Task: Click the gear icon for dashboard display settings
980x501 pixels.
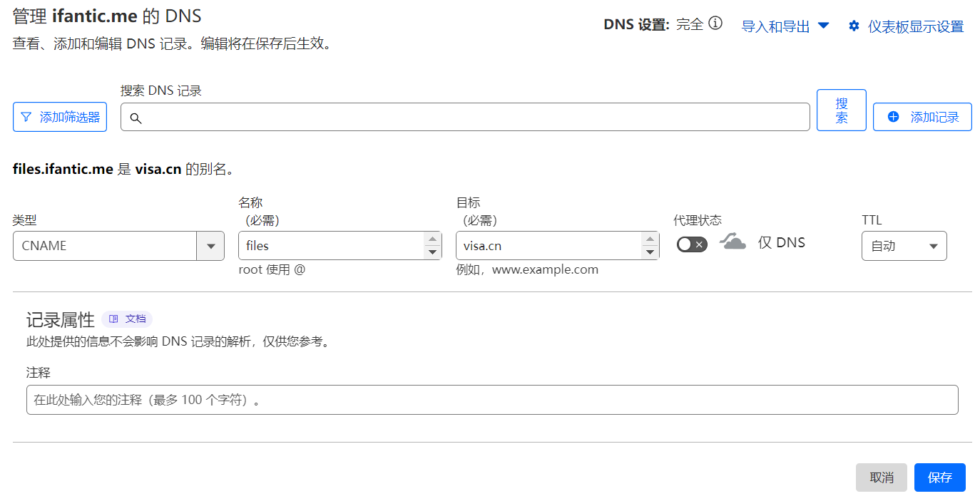Action: (854, 26)
